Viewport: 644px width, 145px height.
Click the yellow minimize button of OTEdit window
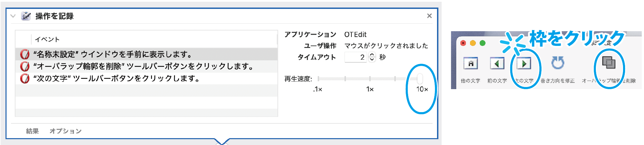pos(473,43)
